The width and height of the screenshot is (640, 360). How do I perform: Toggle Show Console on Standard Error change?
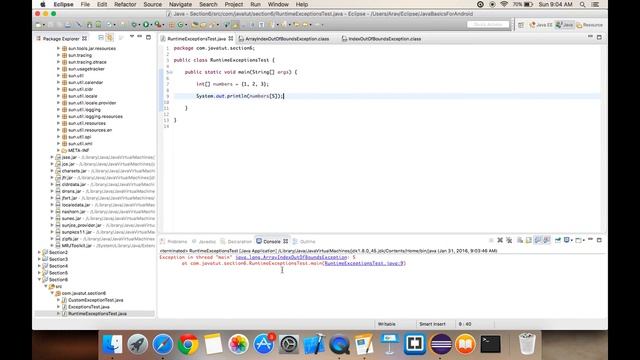547,240
